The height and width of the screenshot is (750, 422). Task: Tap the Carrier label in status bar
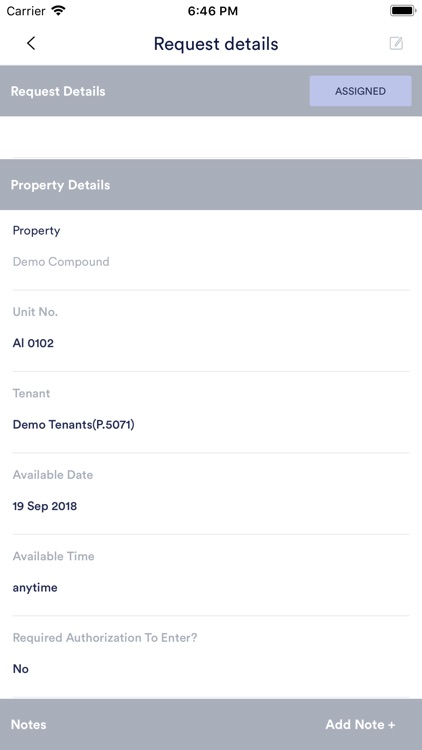coord(26,11)
